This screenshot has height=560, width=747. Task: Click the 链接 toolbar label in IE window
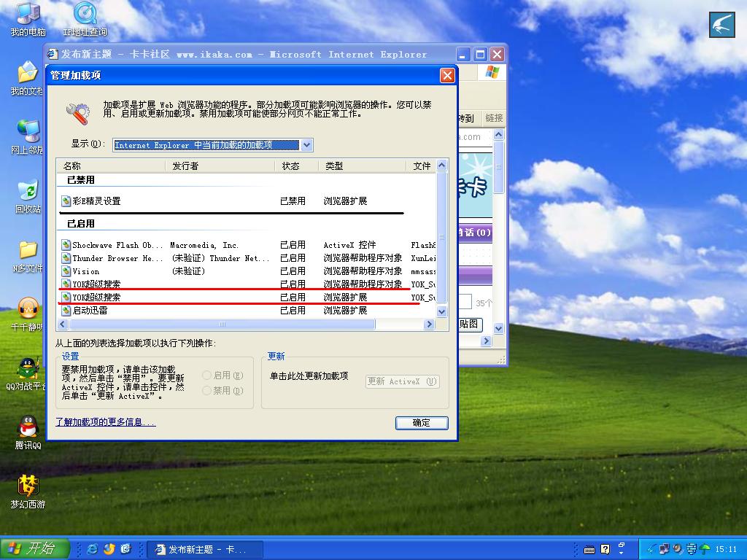point(494,118)
